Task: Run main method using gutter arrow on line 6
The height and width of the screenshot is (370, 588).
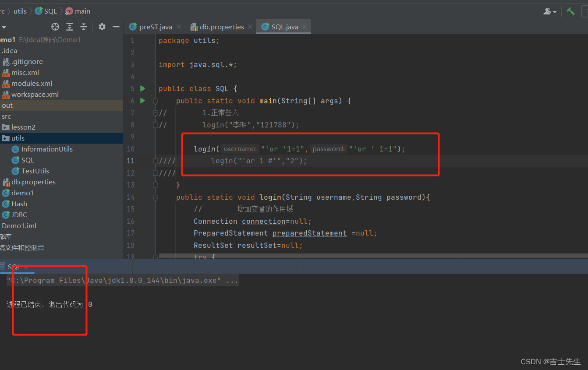Action: tap(142, 101)
